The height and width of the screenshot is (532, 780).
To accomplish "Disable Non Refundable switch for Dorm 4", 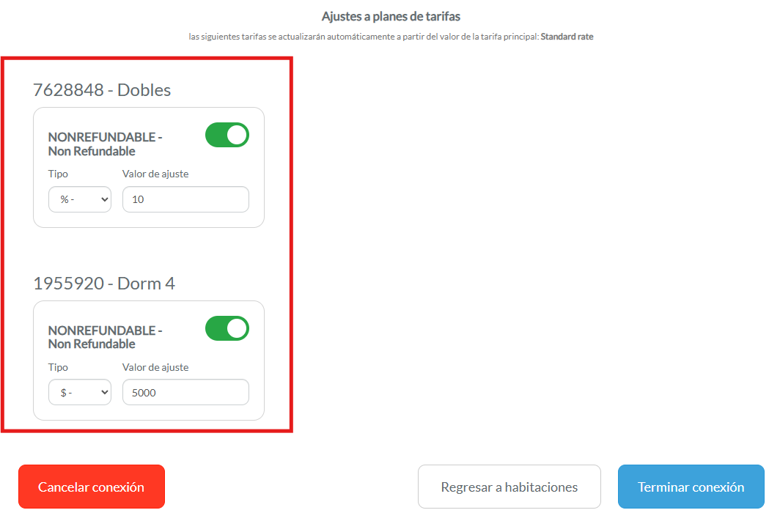I will [x=227, y=329].
